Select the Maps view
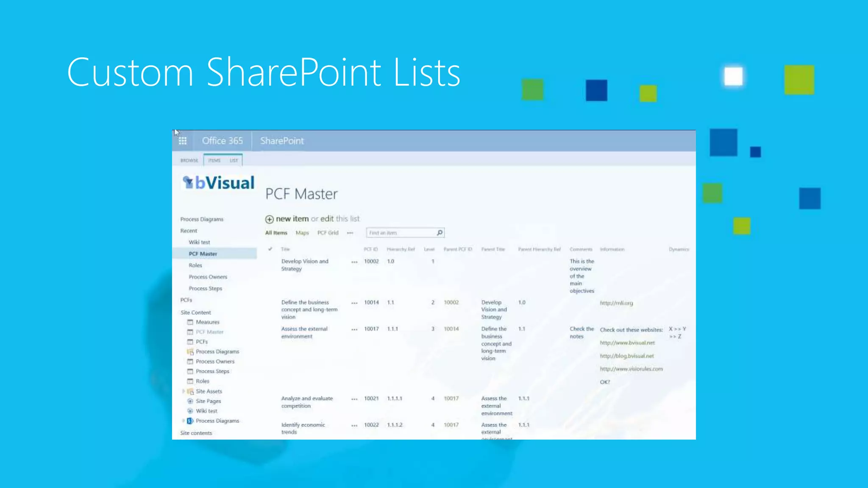 click(302, 233)
